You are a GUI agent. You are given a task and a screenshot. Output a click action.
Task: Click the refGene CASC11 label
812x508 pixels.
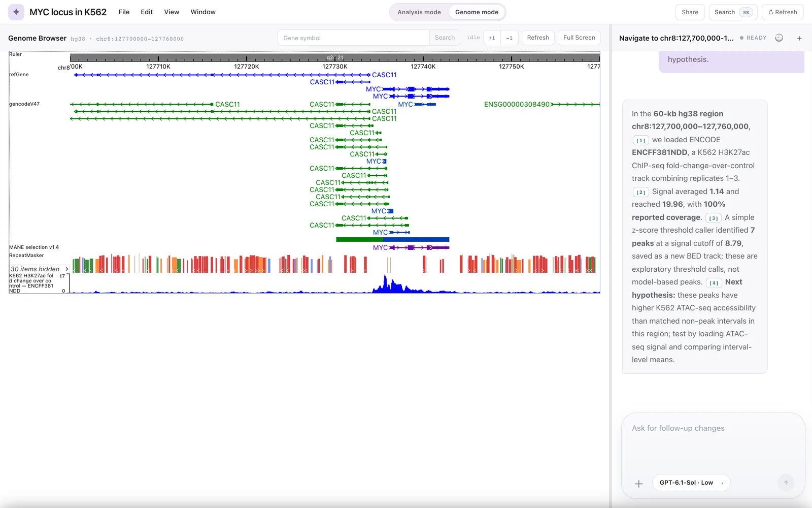coord(384,75)
